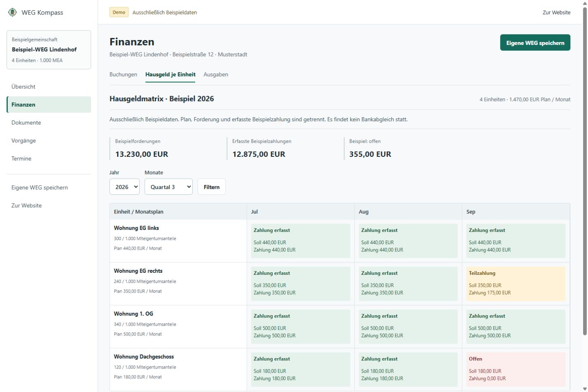Navigate to Vorgänge in the sidebar

[x=49, y=141]
